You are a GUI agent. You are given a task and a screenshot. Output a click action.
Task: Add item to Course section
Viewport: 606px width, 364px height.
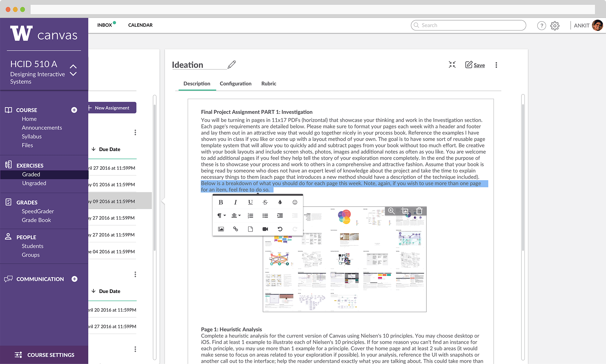74,110
